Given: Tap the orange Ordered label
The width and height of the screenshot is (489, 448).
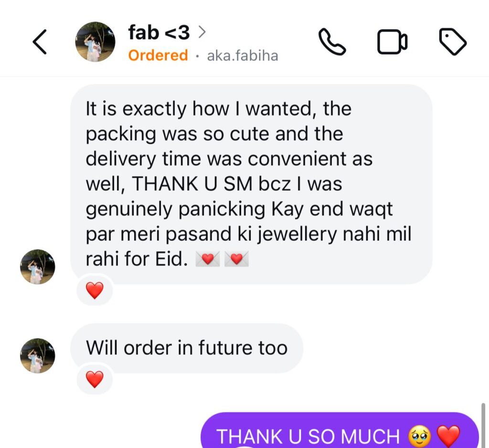Looking at the screenshot, I should [x=158, y=55].
